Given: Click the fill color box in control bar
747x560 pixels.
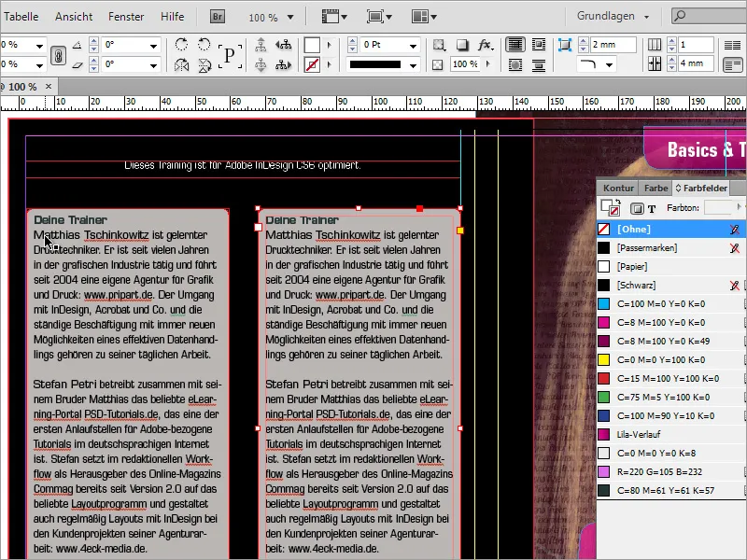Looking at the screenshot, I should tap(312, 45).
